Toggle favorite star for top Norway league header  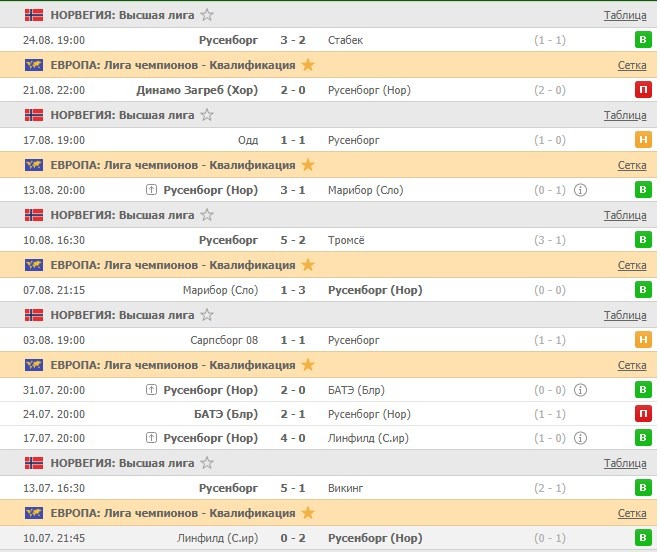pos(207,15)
